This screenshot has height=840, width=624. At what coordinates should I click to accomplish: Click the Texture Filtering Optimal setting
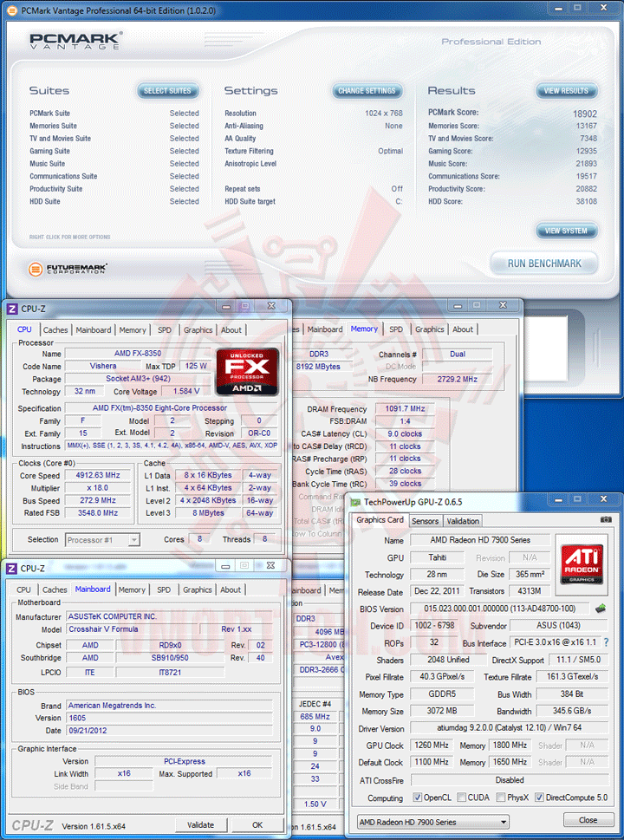(x=314, y=151)
